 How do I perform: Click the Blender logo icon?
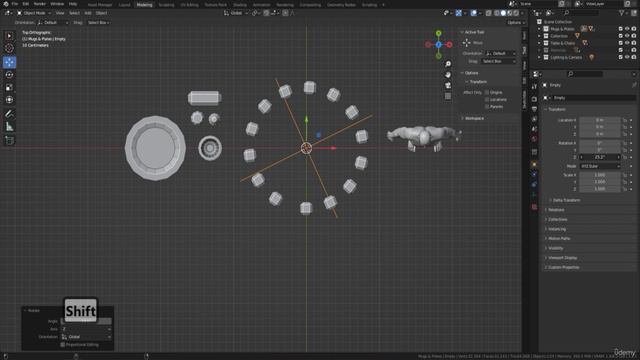click(x=6, y=4)
